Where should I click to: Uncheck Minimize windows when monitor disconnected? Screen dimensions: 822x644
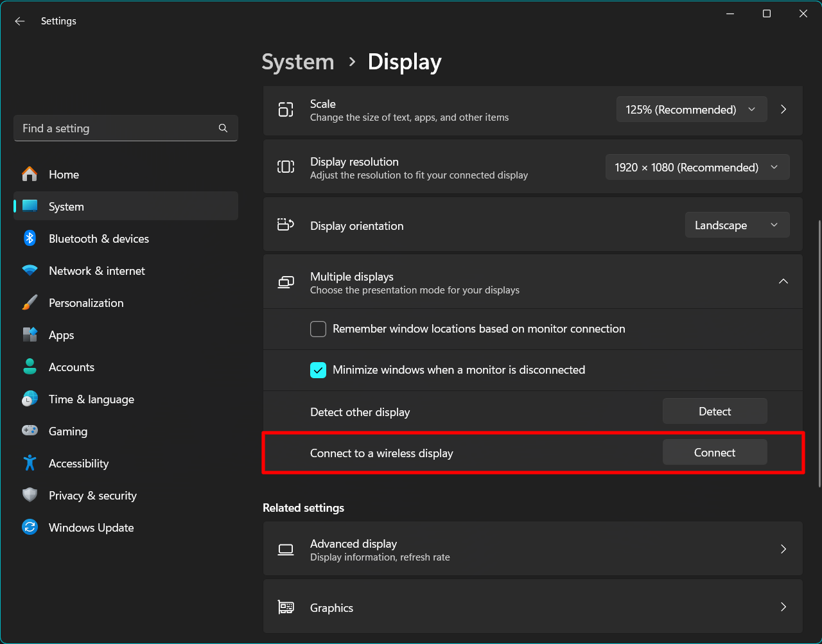(318, 370)
